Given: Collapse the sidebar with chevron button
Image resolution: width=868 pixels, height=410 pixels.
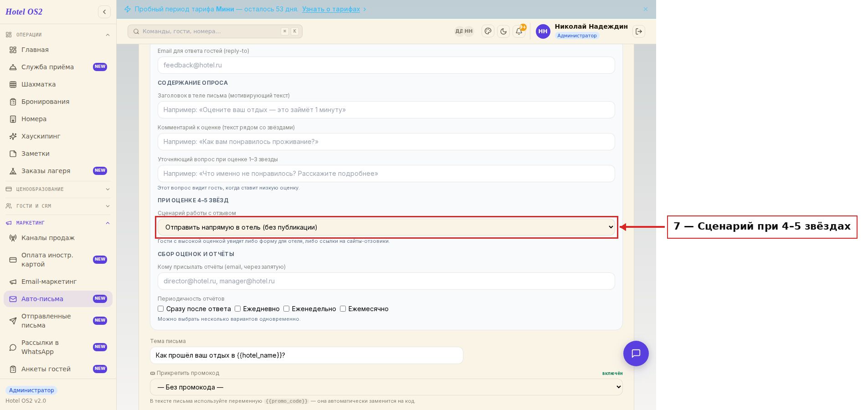Looking at the screenshot, I should point(104,12).
